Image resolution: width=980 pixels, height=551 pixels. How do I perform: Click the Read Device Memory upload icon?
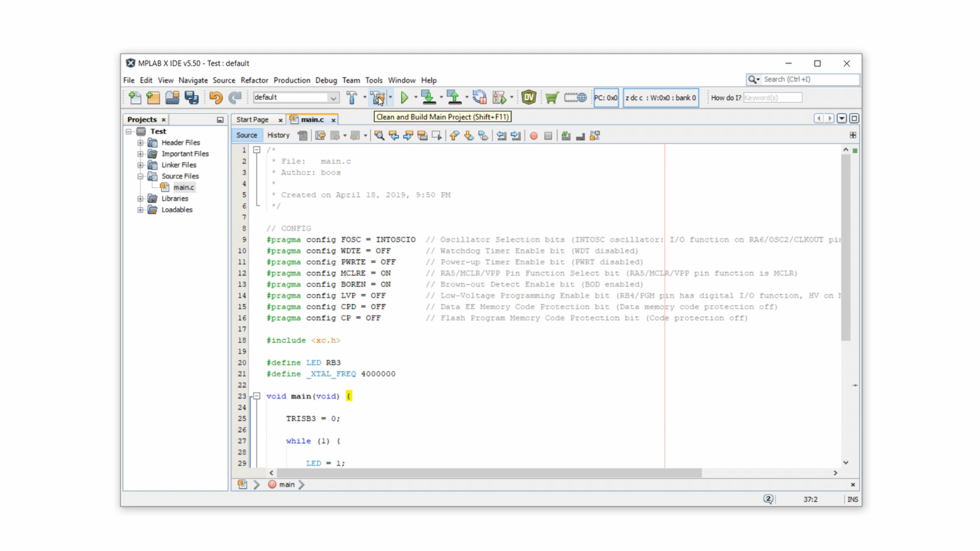(x=454, y=98)
